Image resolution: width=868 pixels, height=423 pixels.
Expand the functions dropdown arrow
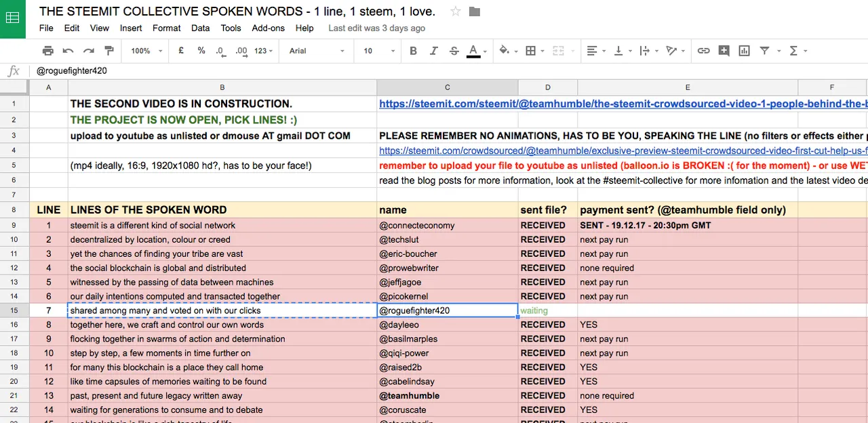pos(805,51)
